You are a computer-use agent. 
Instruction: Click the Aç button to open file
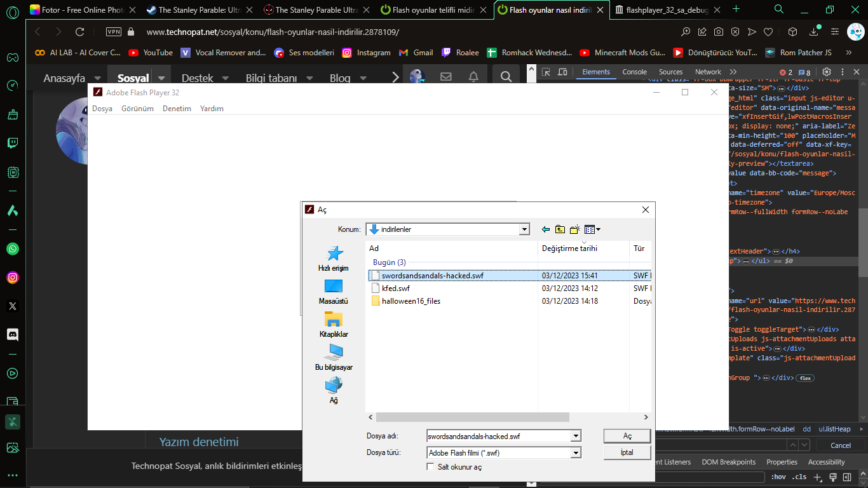coord(627,436)
